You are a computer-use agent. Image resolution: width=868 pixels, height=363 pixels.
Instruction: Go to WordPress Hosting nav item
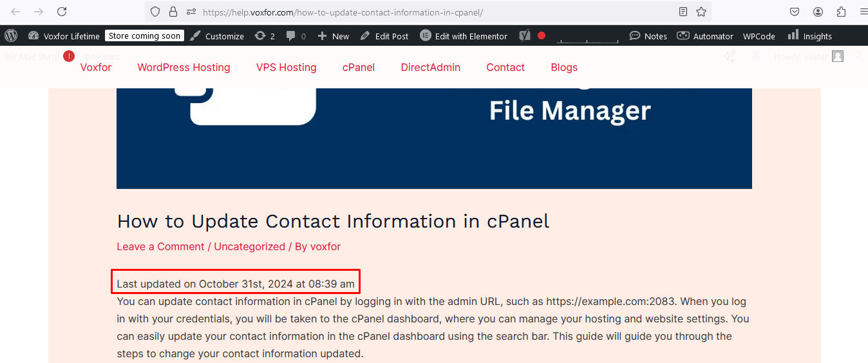pyautogui.click(x=184, y=67)
